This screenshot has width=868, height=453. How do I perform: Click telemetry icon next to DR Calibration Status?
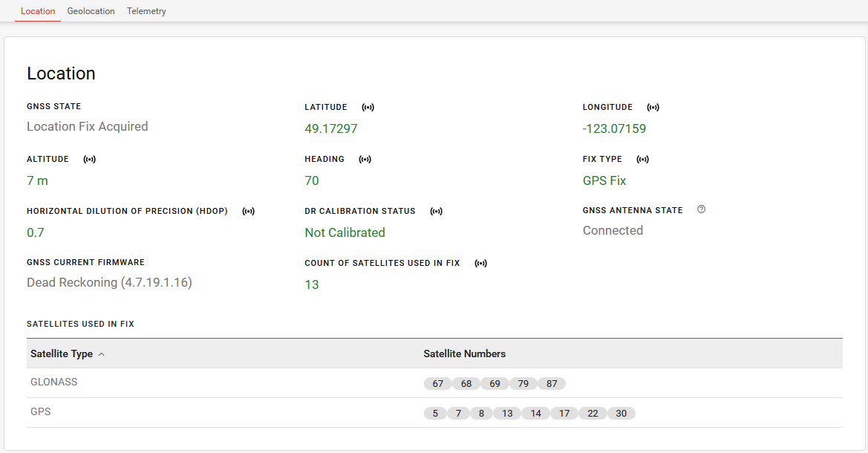click(x=436, y=212)
